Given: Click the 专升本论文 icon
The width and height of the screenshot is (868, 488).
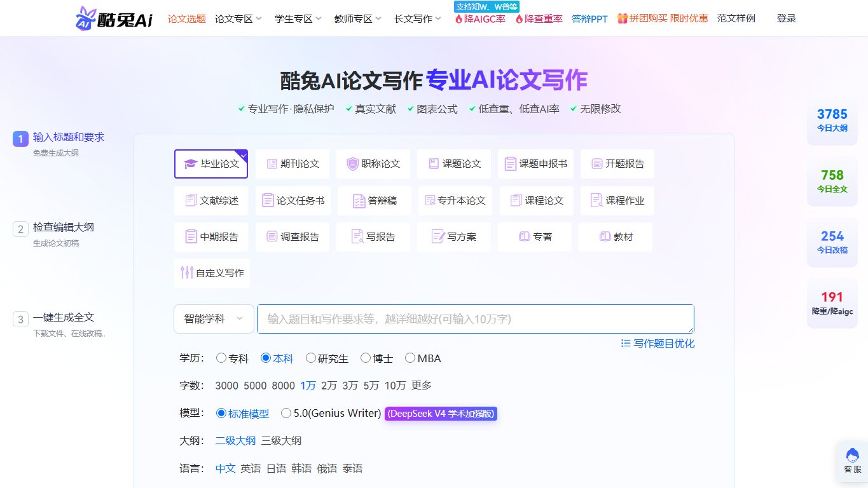Looking at the screenshot, I should [431, 200].
